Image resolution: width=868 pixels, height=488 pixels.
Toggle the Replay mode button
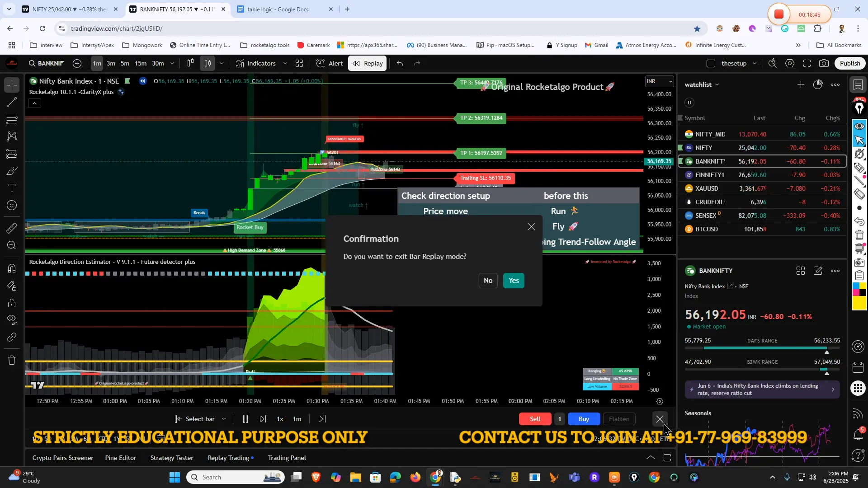pyautogui.click(x=368, y=63)
